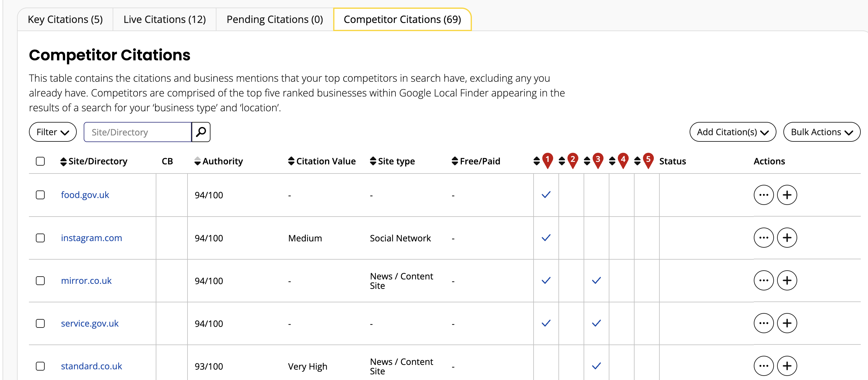Screen dimensions: 868x380
Task: Open the instagram.com link
Action: [x=91, y=238]
